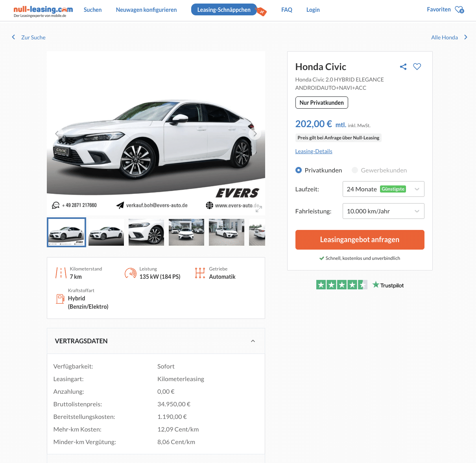Click the 12,09 Cent/km value
This screenshot has width=476, height=463.
click(178, 429)
